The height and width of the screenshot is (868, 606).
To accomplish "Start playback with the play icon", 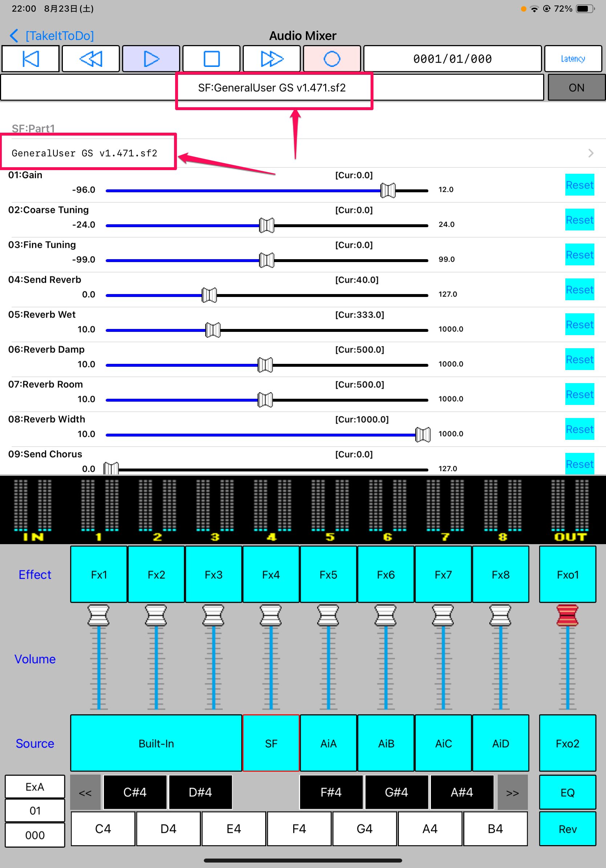I will click(x=151, y=59).
